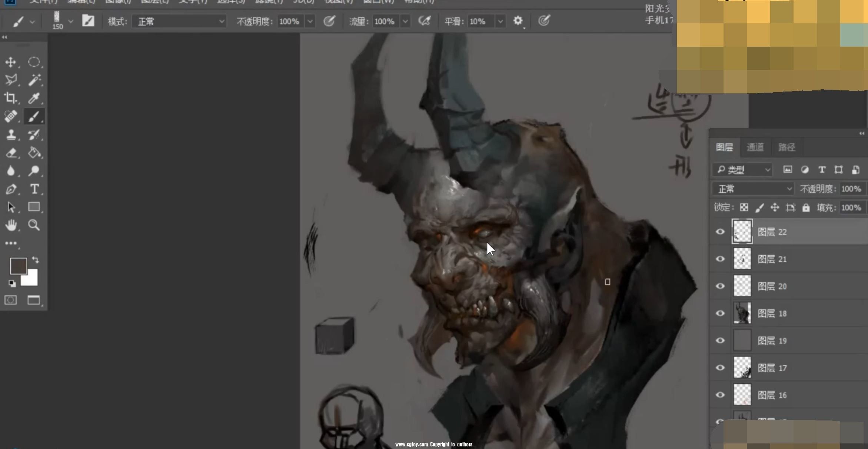
Task: Open the brush settings panel icon
Action: coord(88,21)
